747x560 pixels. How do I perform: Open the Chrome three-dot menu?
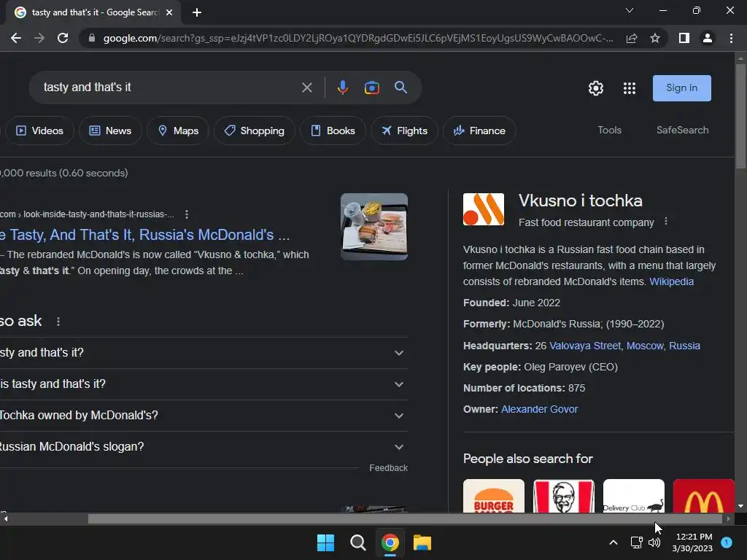[x=731, y=38]
